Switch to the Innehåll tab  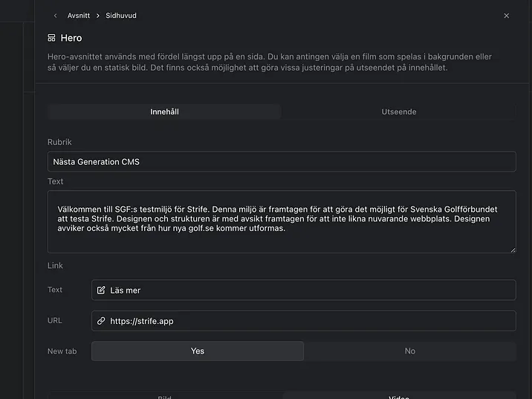tap(164, 112)
